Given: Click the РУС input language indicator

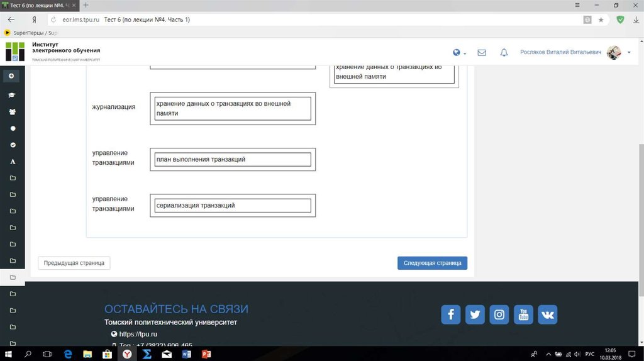Looking at the screenshot, I should coord(589,354).
